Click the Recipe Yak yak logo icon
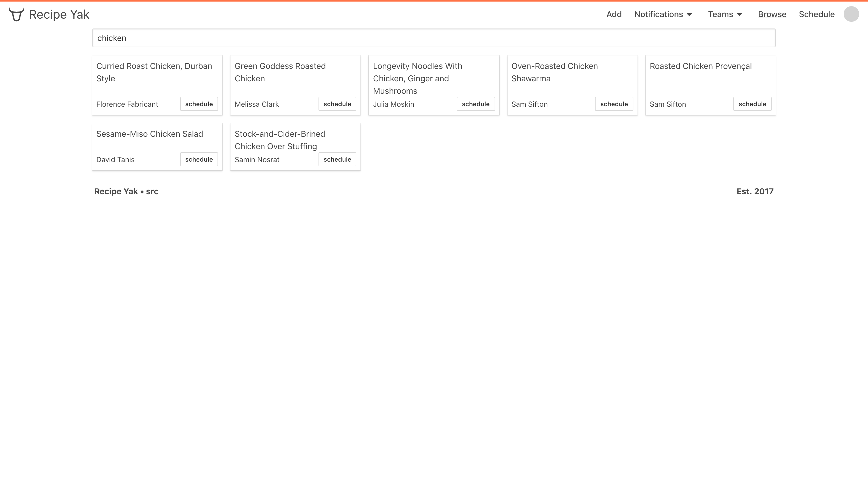This screenshot has width=868, height=491. point(17,14)
